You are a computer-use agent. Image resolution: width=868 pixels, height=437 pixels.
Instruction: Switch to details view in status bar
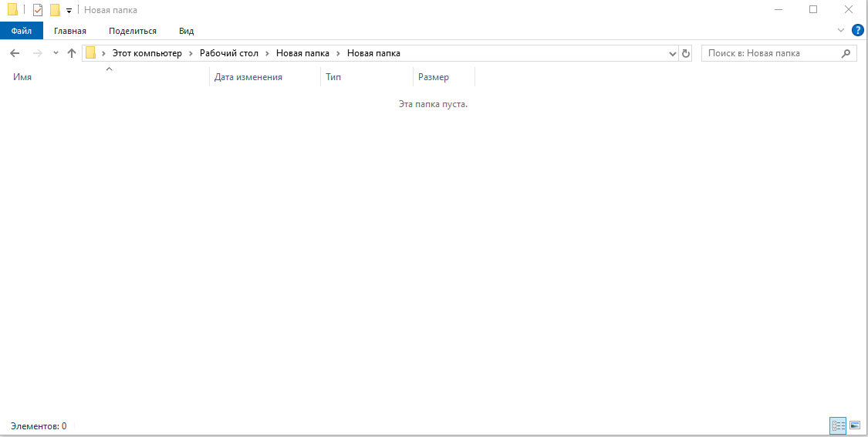tap(838, 425)
